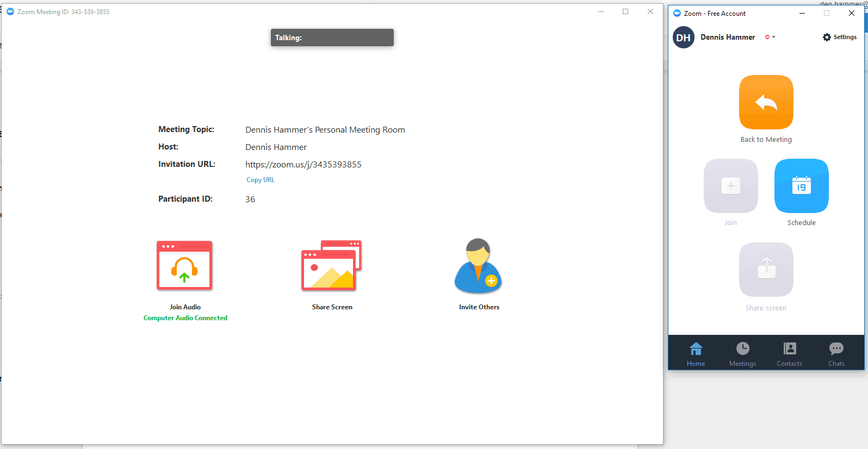Click the Share Screen pictures icon
This screenshot has height=449, width=868.
(331, 265)
